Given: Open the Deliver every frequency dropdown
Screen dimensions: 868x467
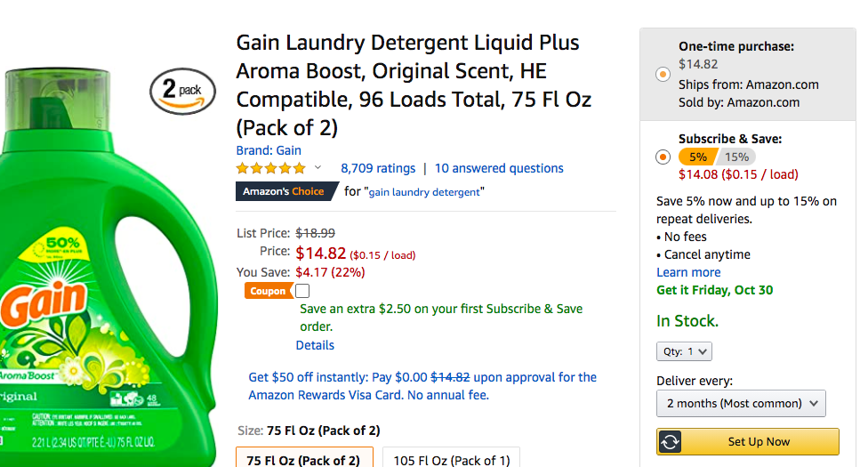Looking at the screenshot, I should (x=741, y=403).
